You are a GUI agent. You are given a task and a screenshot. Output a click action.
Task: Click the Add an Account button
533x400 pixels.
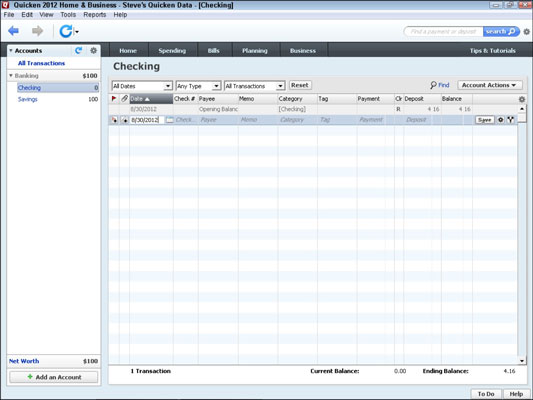tap(54, 377)
